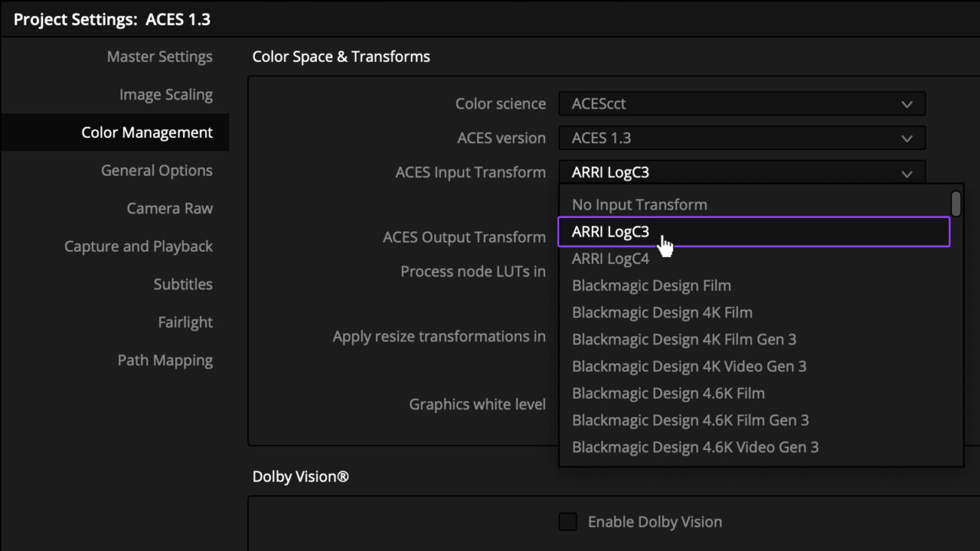Enable Dolby Vision
The height and width of the screenshot is (551, 980).
[x=568, y=521]
